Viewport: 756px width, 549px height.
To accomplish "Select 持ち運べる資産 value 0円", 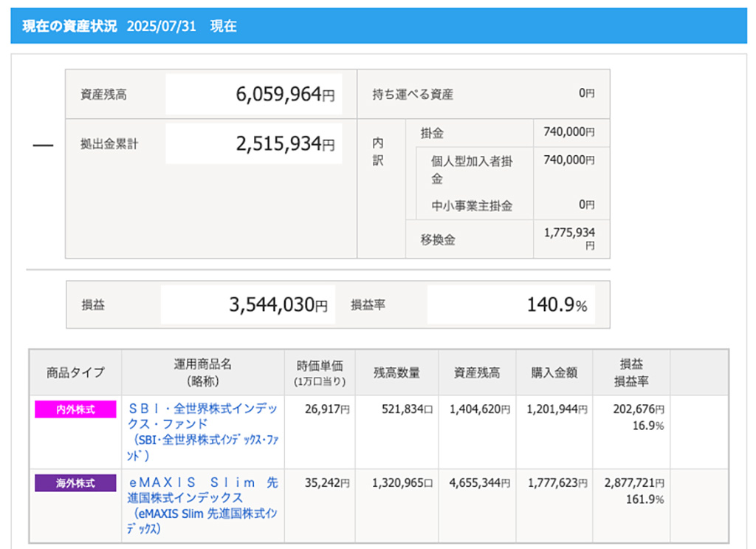I will pyautogui.click(x=587, y=93).
